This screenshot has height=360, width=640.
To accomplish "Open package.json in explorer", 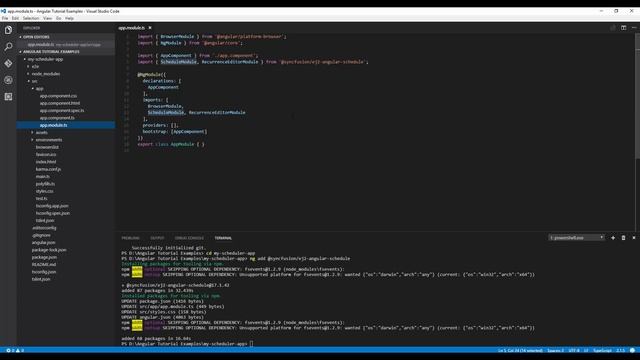I will (x=44, y=258).
